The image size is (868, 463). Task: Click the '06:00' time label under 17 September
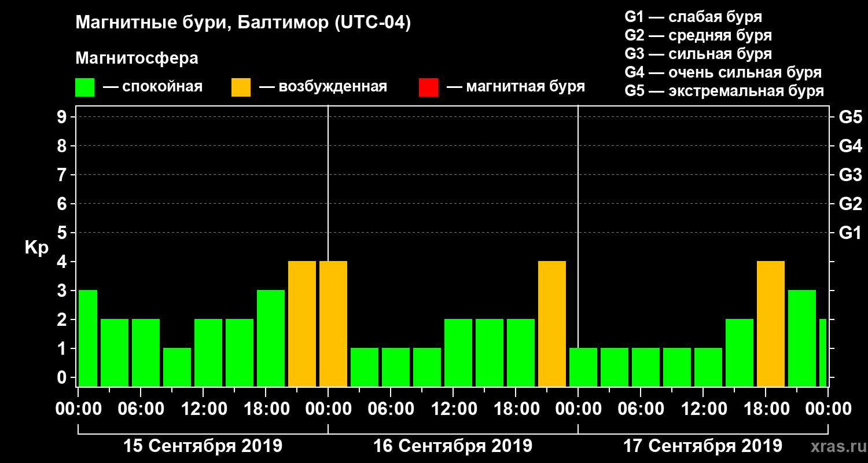641,409
